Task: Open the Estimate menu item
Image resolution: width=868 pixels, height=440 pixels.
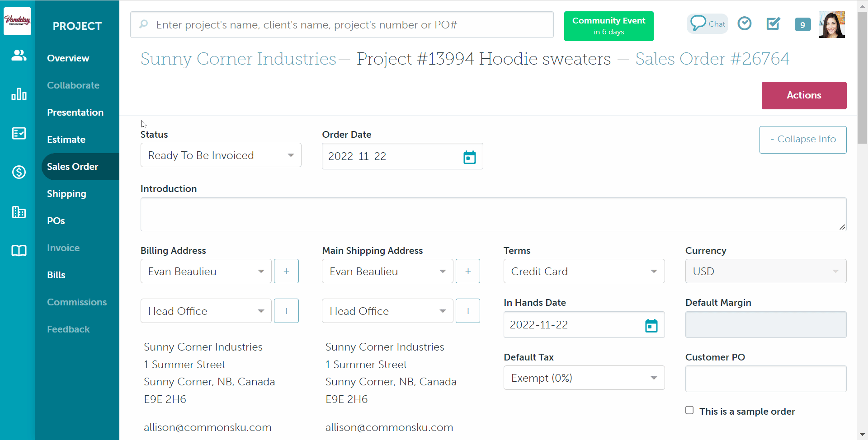Action: pyautogui.click(x=66, y=140)
